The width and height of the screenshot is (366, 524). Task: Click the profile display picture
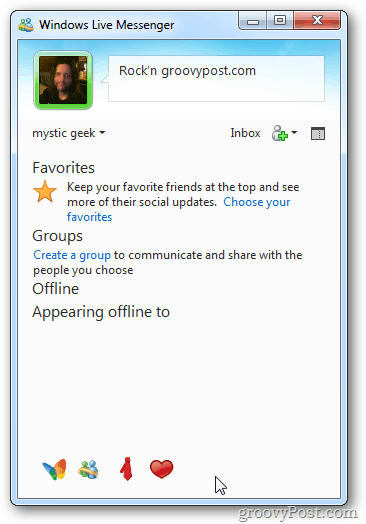click(63, 80)
